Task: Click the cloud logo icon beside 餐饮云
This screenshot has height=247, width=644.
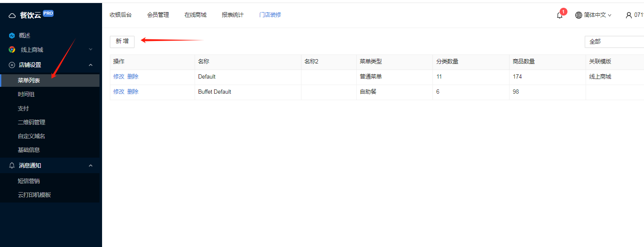Action: 12,16
